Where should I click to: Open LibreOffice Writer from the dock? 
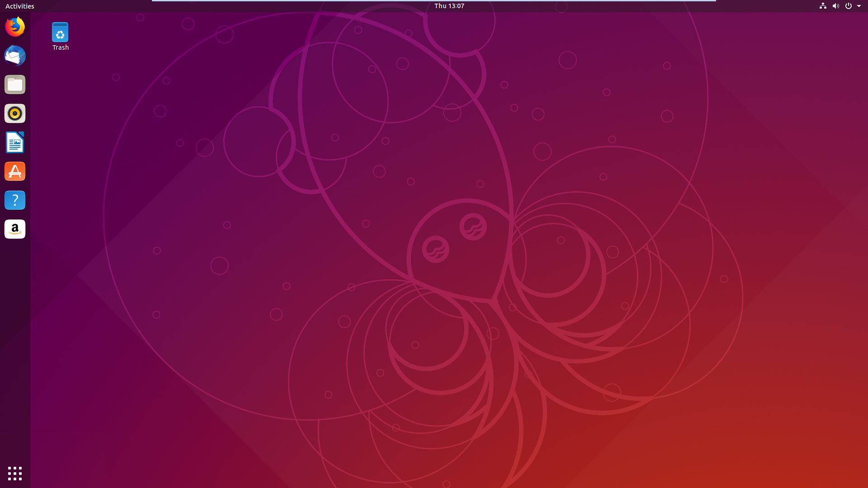click(15, 142)
